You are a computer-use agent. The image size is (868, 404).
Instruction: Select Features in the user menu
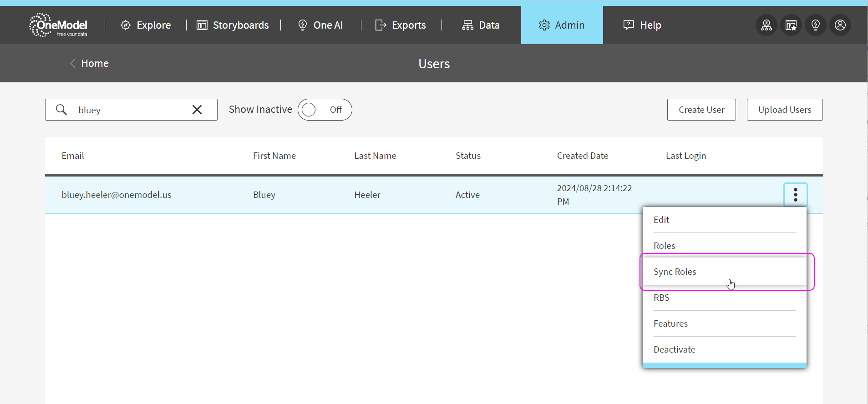725,323
